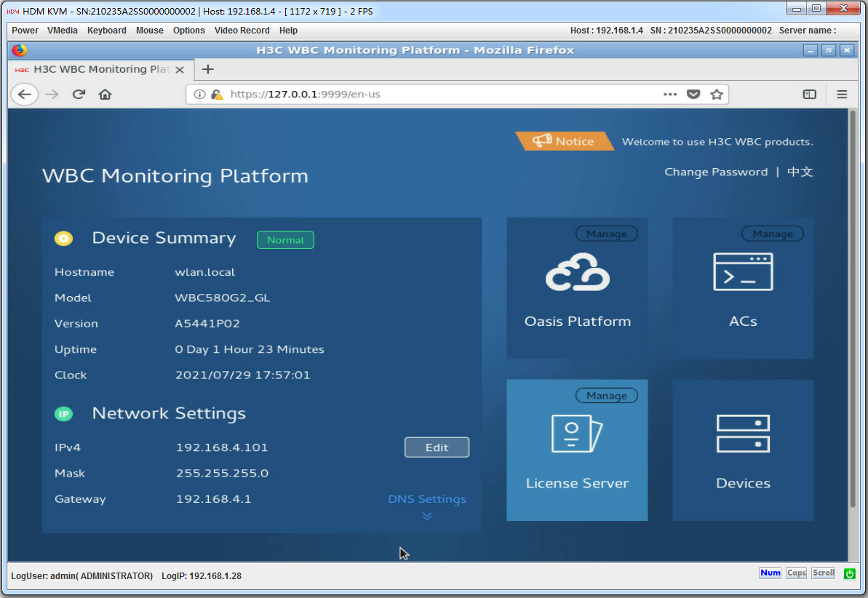Viewport: 868px width, 598px height.
Task: Click Manage on Oasis Platform card
Action: point(607,234)
